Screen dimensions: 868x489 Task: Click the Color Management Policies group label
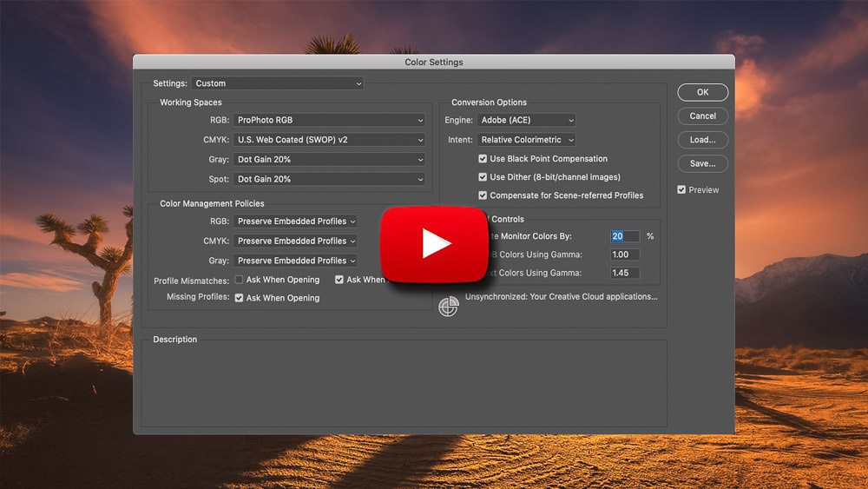212,204
